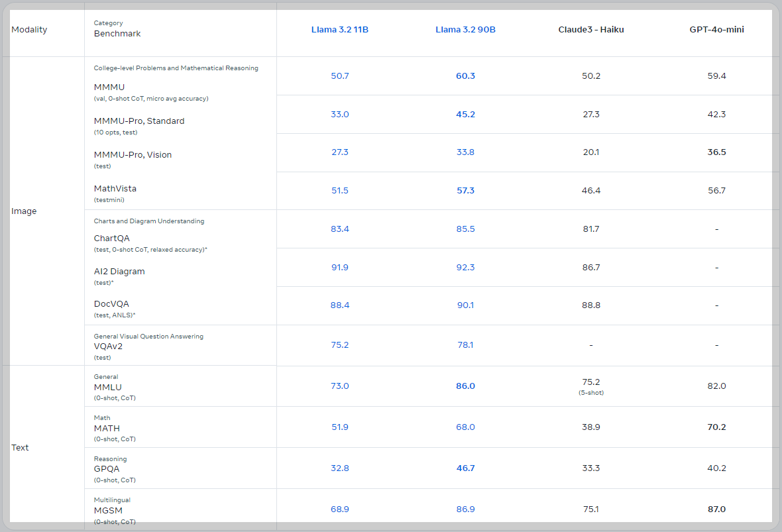Click the (5-shot) note under Claude3 MMLU

[x=591, y=393]
